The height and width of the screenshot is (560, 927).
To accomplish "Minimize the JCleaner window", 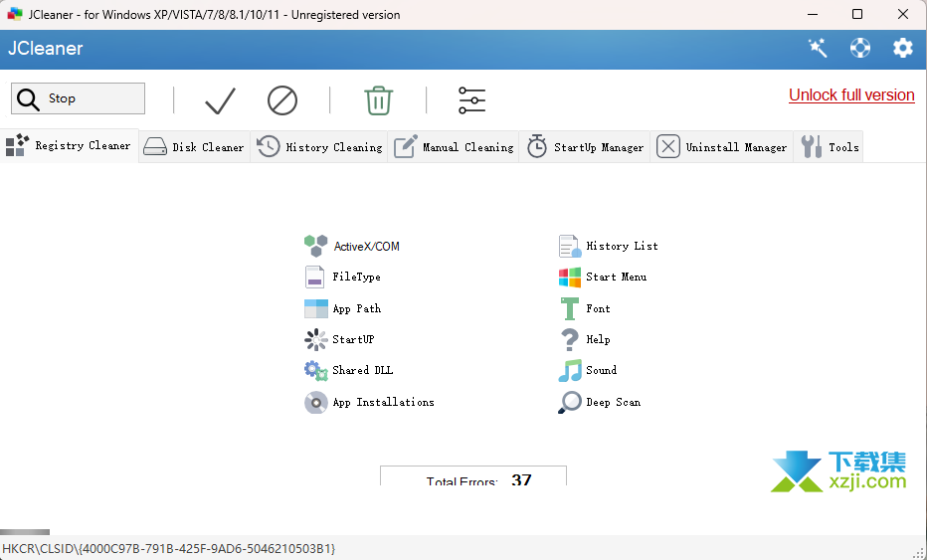I will click(x=813, y=14).
